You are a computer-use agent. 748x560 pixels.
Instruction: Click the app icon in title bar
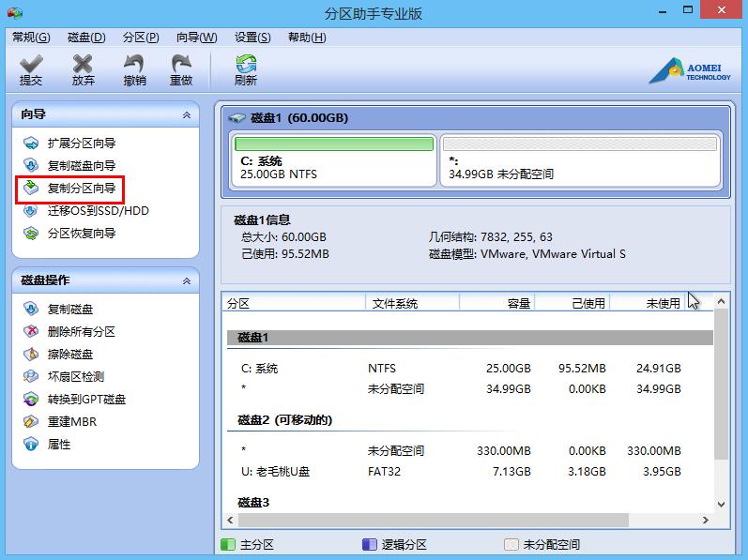[x=15, y=13]
